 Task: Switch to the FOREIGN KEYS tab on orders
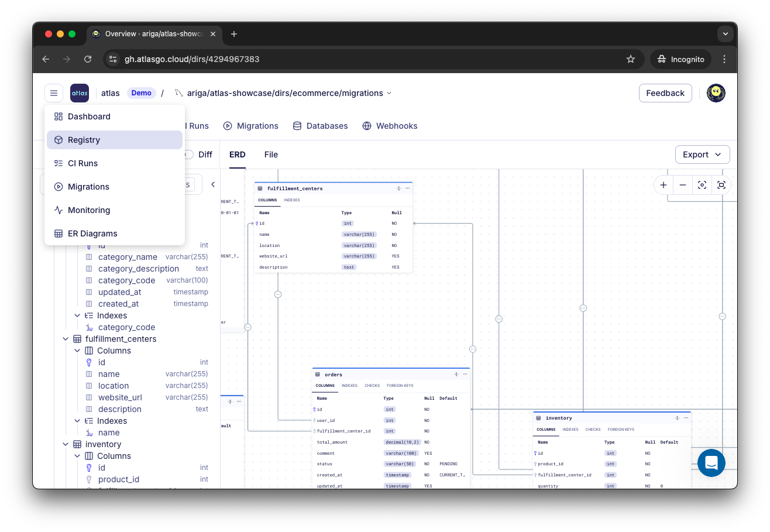pyautogui.click(x=401, y=385)
